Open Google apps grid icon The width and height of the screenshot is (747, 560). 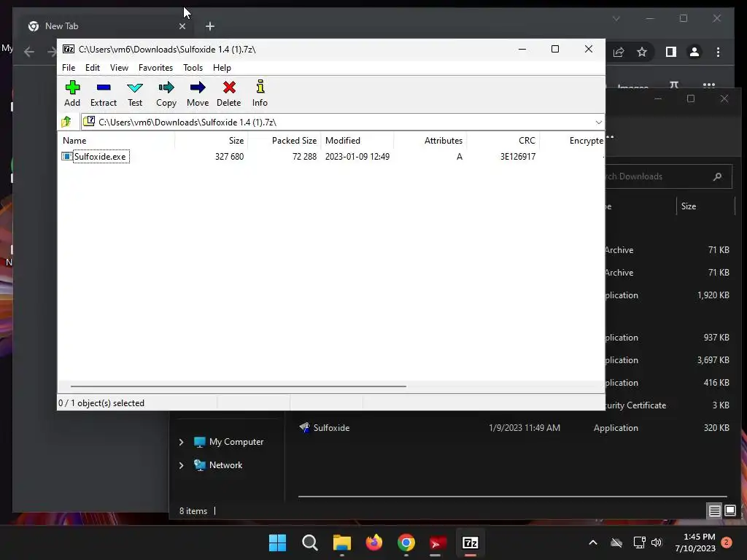(x=709, y=85)
